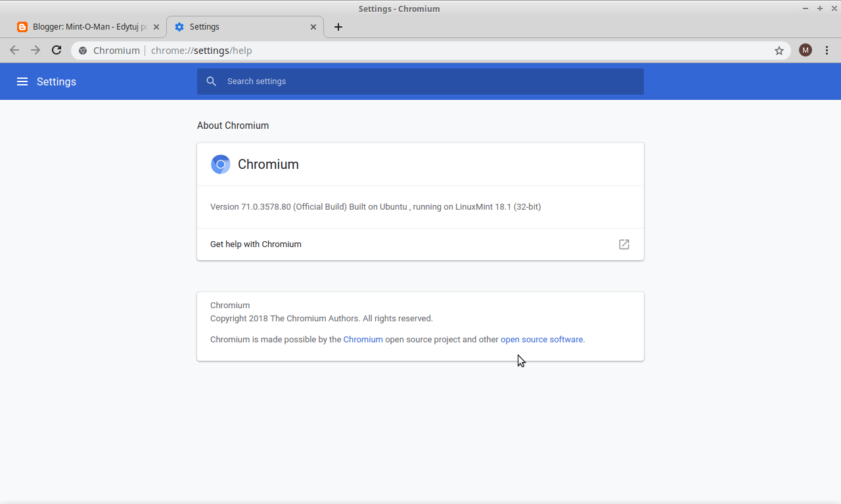Close the Blogger Mint-O-Man tab

[156, 27]
